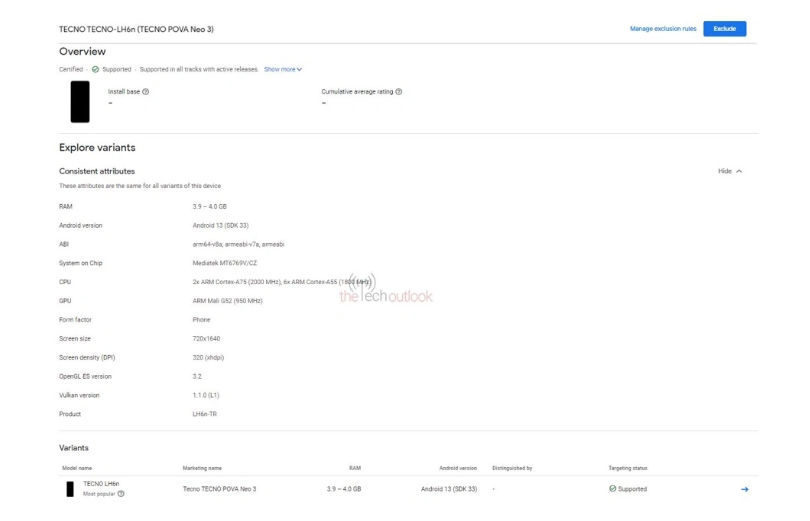Click Cumulative average rating help icon
This screenshot has height=521, width=810.
398,91
